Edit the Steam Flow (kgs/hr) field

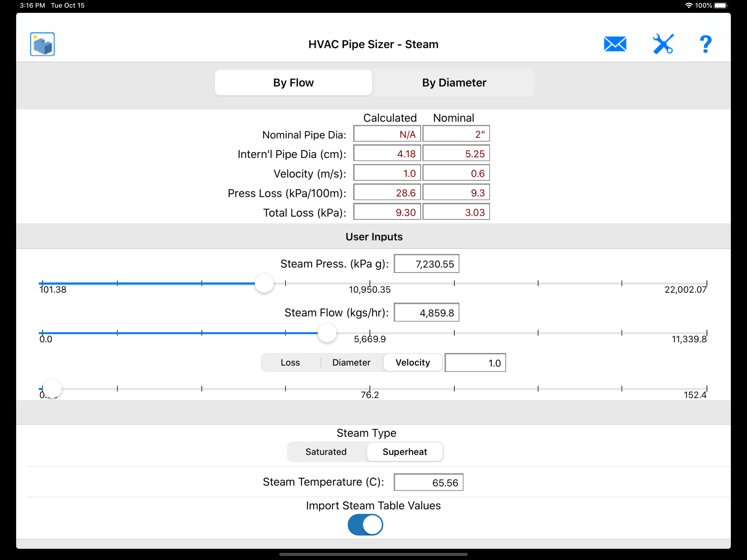point(426,313)
